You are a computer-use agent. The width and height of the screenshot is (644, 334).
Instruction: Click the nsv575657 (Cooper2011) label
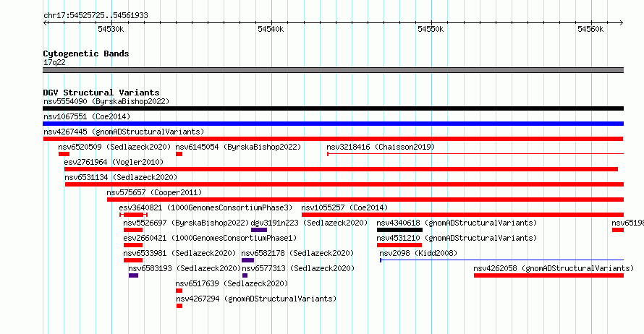[154, 192]
